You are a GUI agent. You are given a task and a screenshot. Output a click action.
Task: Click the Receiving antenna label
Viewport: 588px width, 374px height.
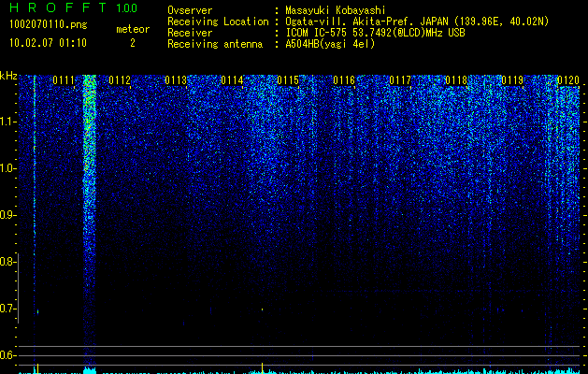click(x=215, y=44)
